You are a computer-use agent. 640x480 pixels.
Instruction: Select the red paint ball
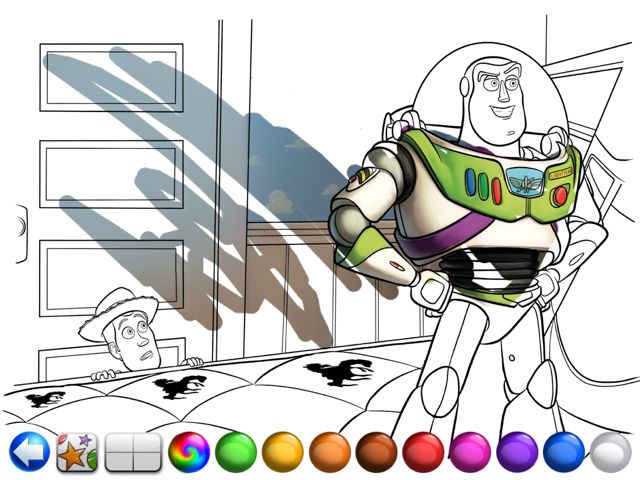pos(423,452)
